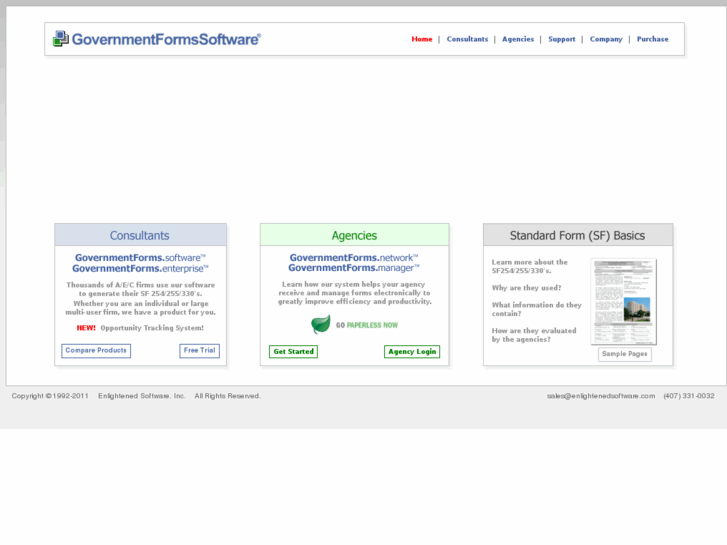Screen dimensions: 727x545
Task: Click the GovernmentFormsSoftware computer logo icon
Action: click(61, 39)
